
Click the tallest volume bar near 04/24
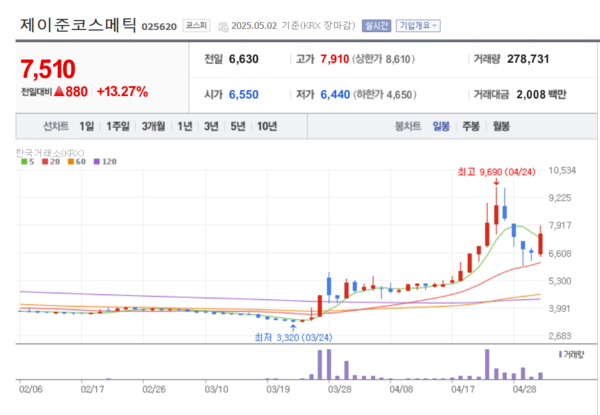coord(487,364)
